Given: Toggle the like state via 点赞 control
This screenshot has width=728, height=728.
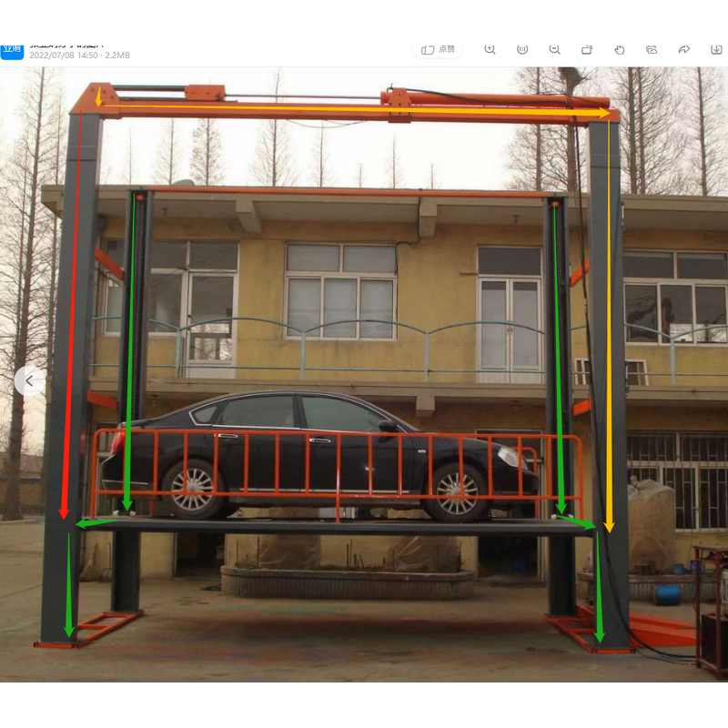Looking at the screenshot, I should coord(445,50).
